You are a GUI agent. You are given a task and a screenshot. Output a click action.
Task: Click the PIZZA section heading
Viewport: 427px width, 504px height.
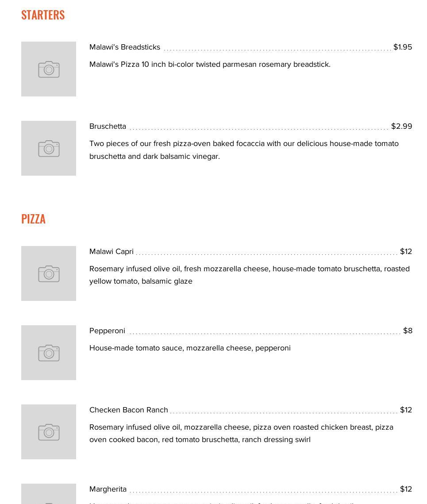(33, 219)
